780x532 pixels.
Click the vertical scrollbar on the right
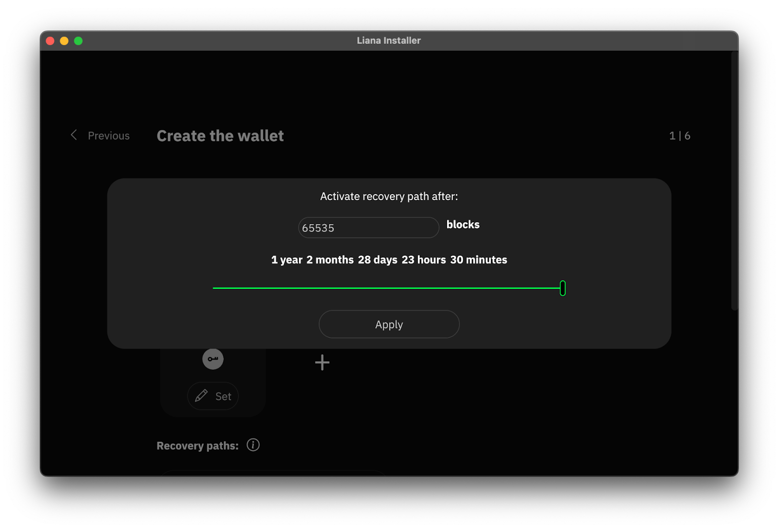click(x=734, y=180)
